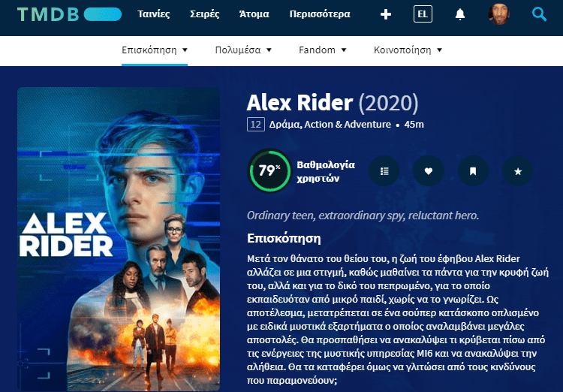Image resolution: width=563 pixels, height=392 pixels.
Task: Expand the Πολυμέσα dropdown
Action: point(243,50)
